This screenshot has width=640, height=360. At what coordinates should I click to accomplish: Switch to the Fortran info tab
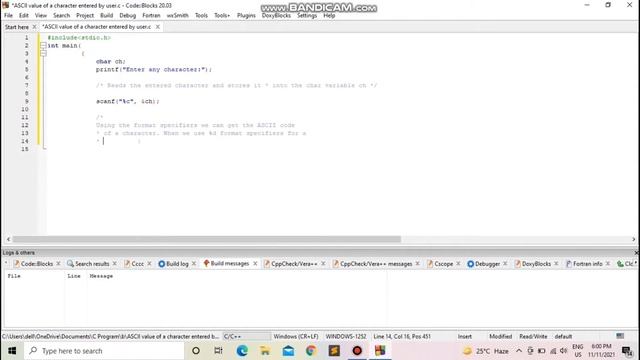click(x=584, y=264)
